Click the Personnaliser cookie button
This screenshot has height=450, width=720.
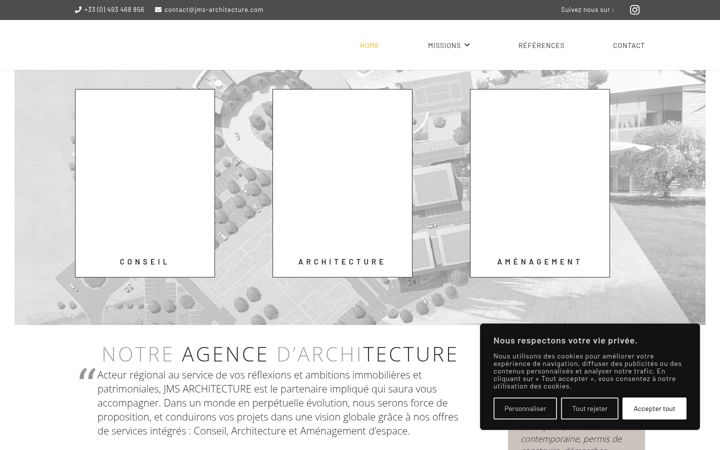tap(525, 408)
